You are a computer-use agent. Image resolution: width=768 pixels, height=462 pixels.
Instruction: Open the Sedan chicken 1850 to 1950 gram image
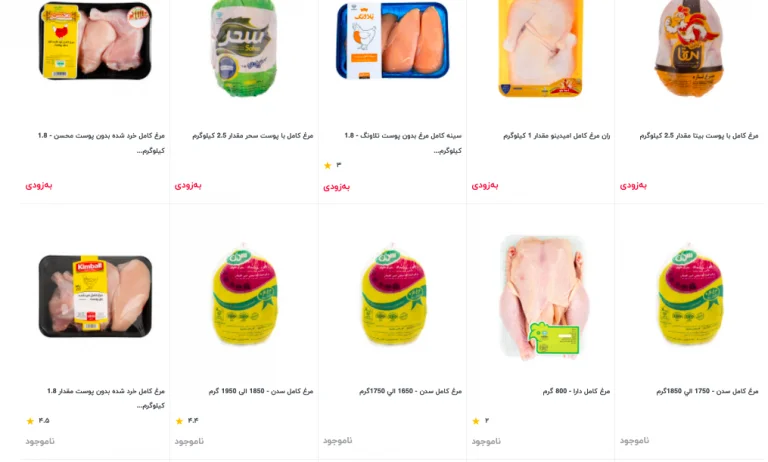[x=244, y=294]
